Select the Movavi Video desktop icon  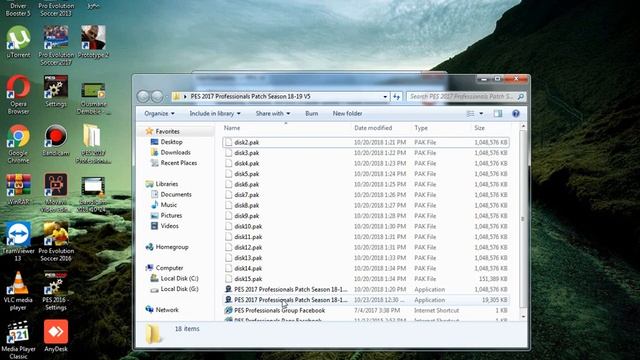click(56, 193)
